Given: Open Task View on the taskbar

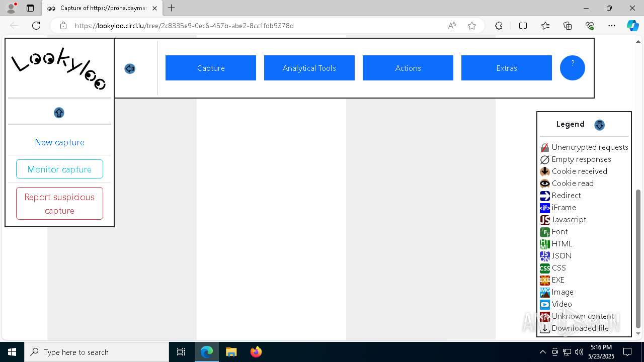Looking at the screenshot, I should pyautogui.click(x=181, y=352).
